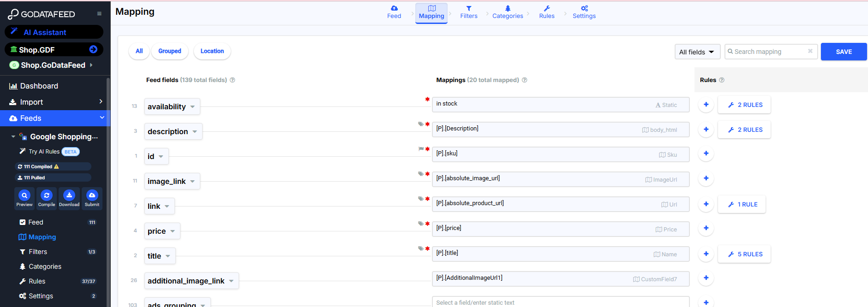Add rule for image_link with plus icon

tap(706, 178)
